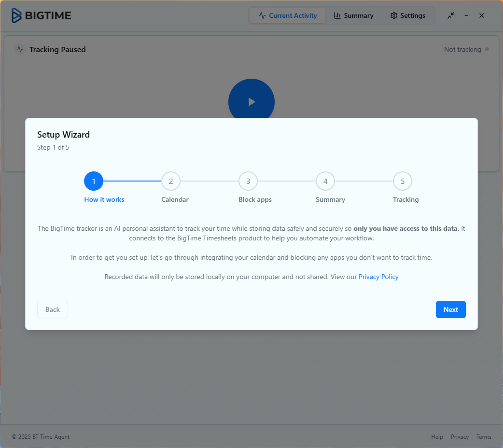Click the Back button in wizard
Image resolution: width=503 pixels, height=448 pixels.
point(53,309)
